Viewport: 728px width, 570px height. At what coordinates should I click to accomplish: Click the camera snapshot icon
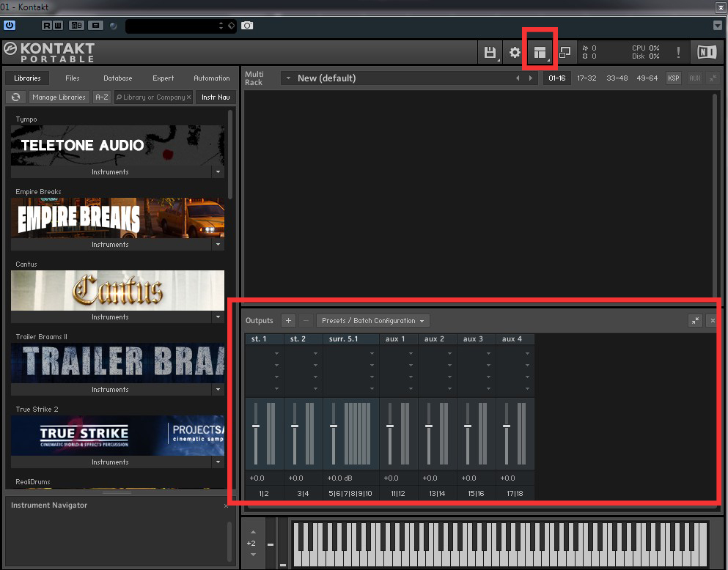point(247,26)
